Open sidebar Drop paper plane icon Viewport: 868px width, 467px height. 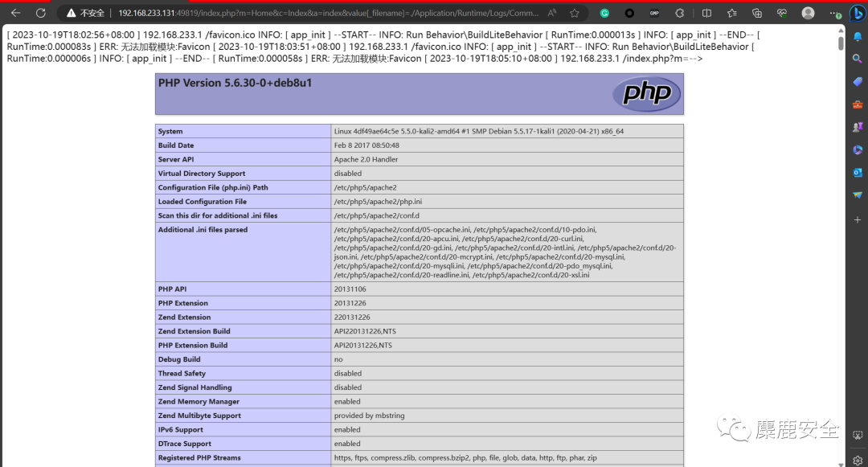coord(858,195)
